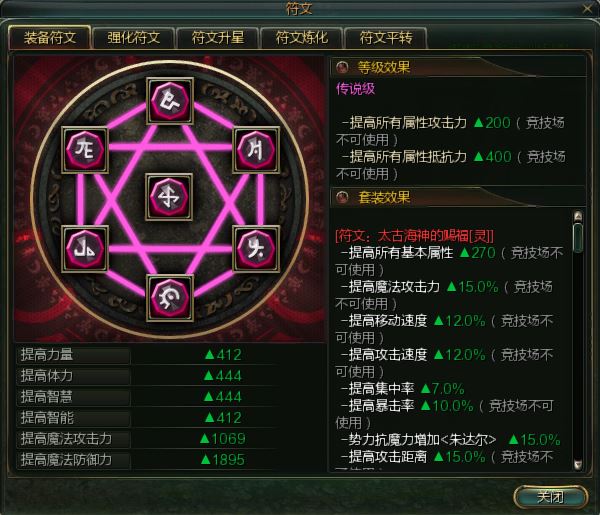Open the 强化符文 tab
Screen dimensions: 600x515
(134, 38)
